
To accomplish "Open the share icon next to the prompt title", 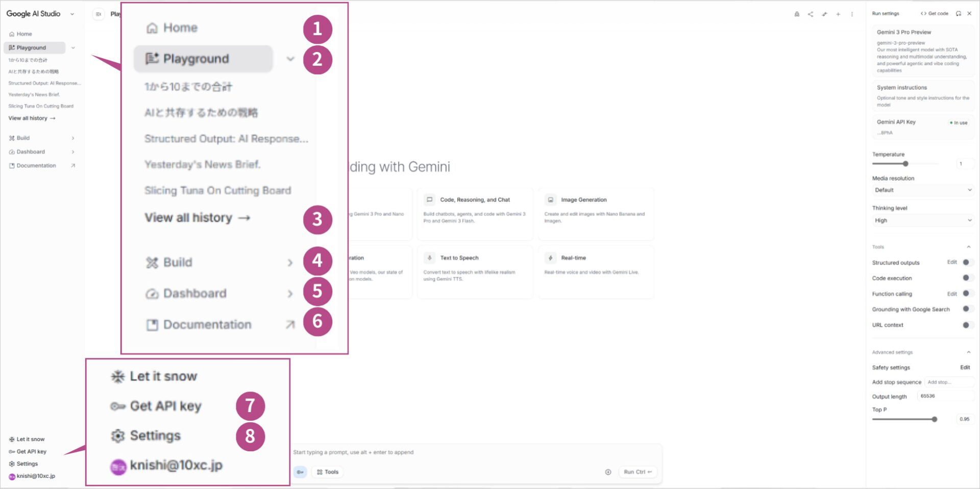I will (x=811, y=14).
